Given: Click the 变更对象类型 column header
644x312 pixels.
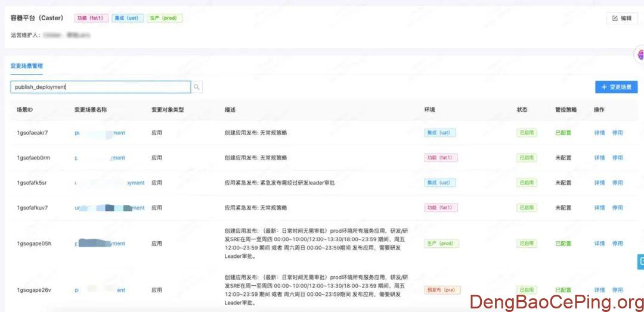Looking at the screenshot, I should tap(168, 110).
